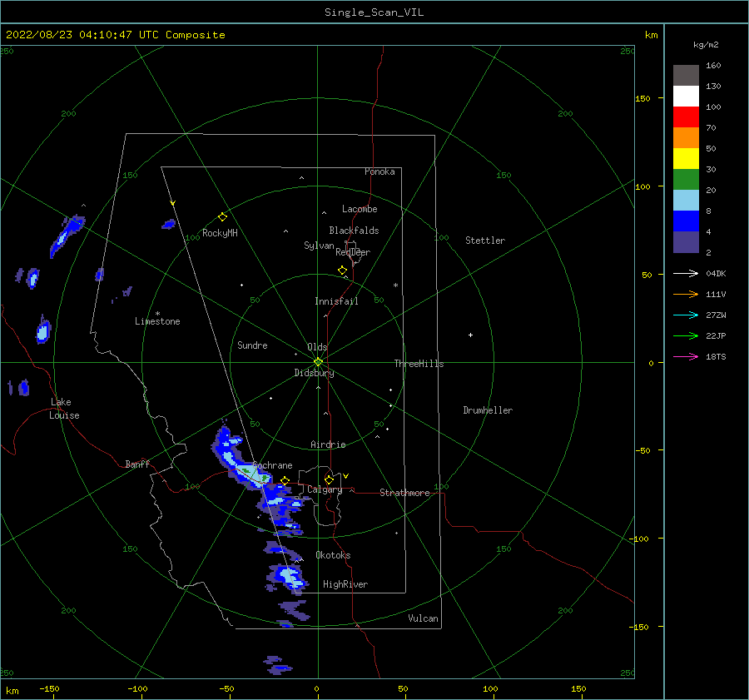
Task: Click the Strathmore town label
Action: pyautogui.click(x=404, y=493)
